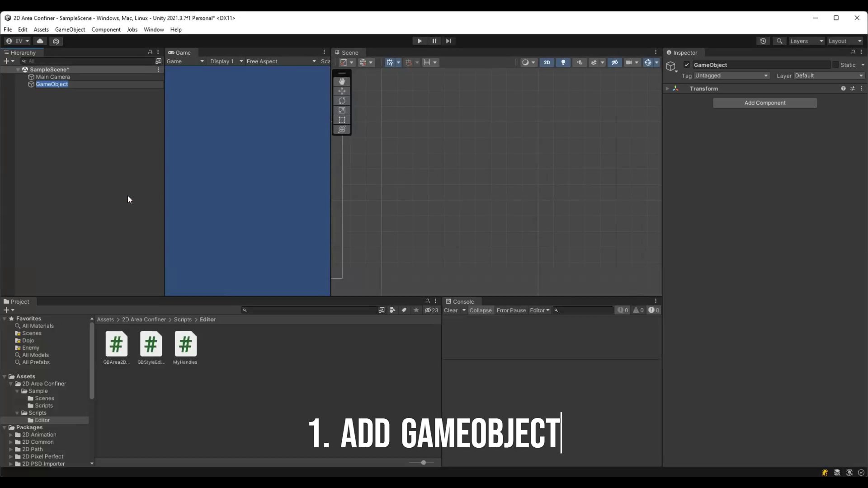Toggle scene visibility hidden objects button
868x488 pixels.
click(x=615, y=62)
